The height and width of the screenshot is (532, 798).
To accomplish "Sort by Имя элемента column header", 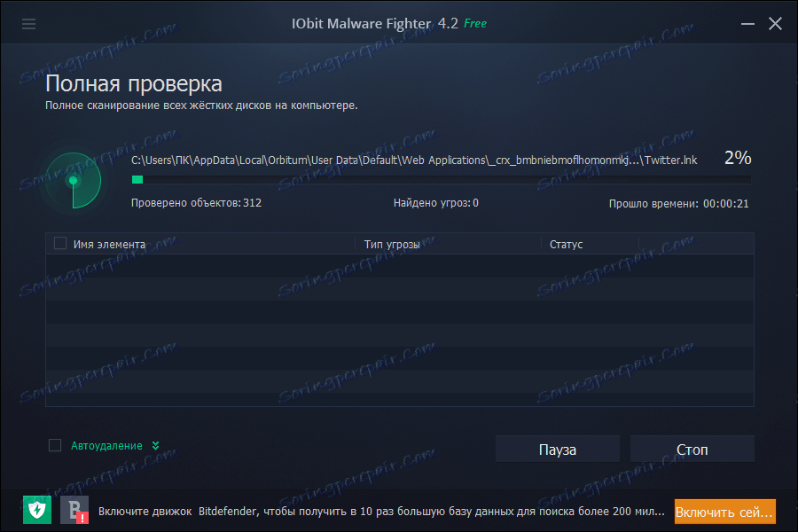I will 109,245.
